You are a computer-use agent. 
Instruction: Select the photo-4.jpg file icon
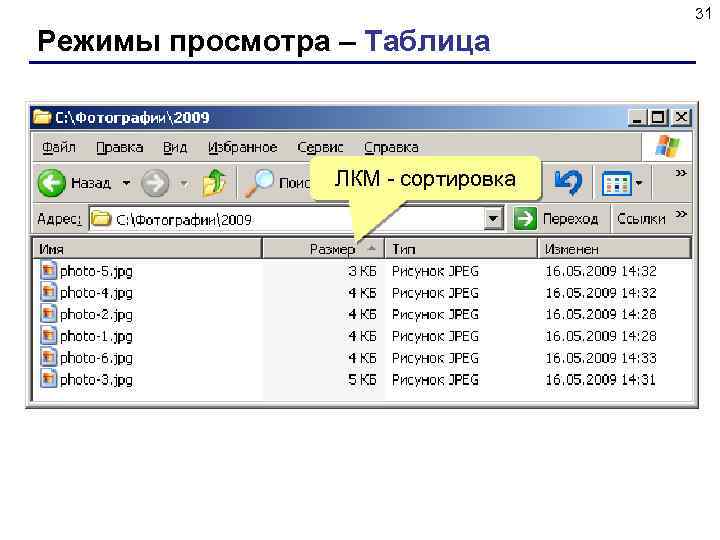48,292
